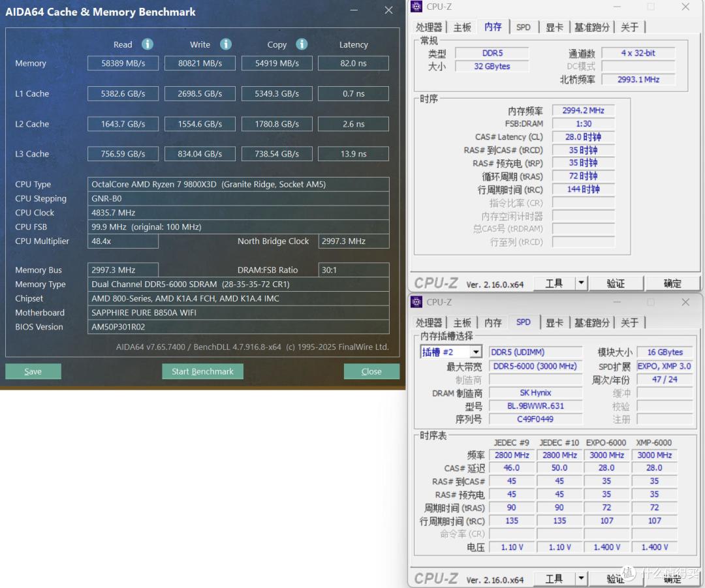Click the 工具 button in the bottom CPU-Z
This screenshot has height=588, width=705.
tap(554, 578)
